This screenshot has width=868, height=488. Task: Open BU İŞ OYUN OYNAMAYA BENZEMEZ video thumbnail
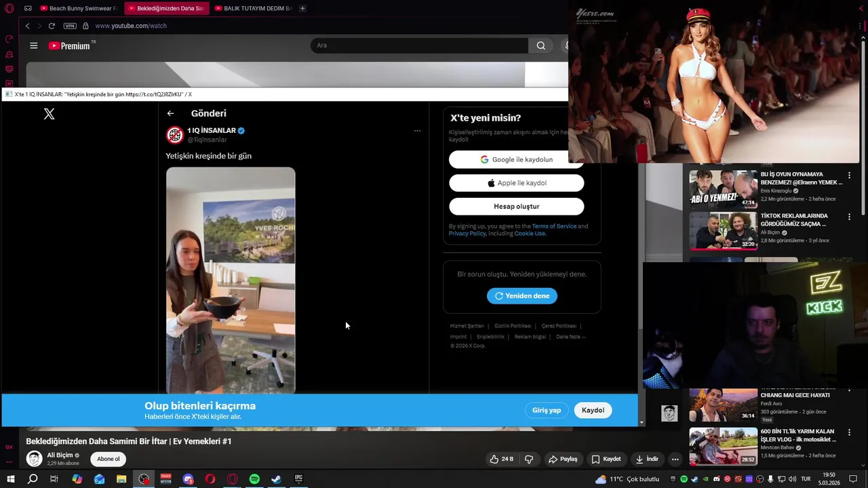tap(724, 188)
